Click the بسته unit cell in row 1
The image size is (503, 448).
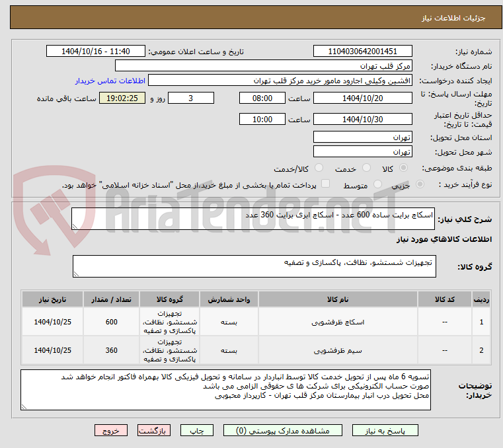pos(229,322)
